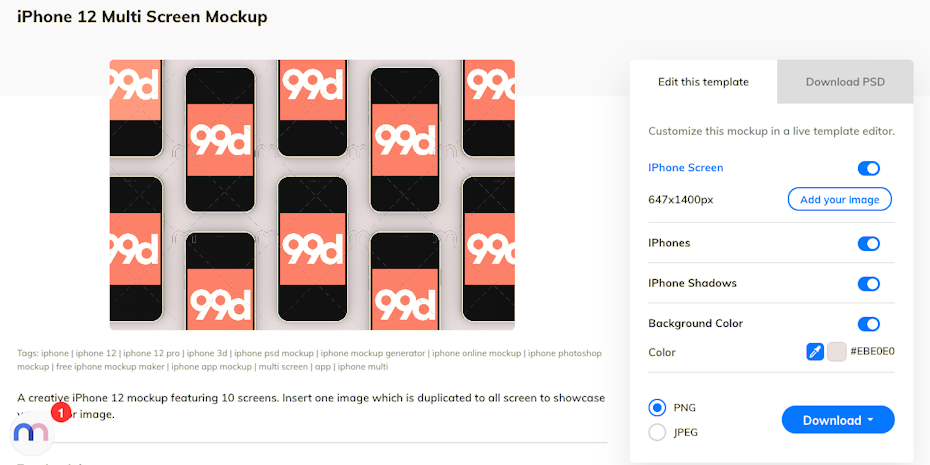Follow the "iphone psd mockup" tag
The image size is (930, 465).
[273, 353]
